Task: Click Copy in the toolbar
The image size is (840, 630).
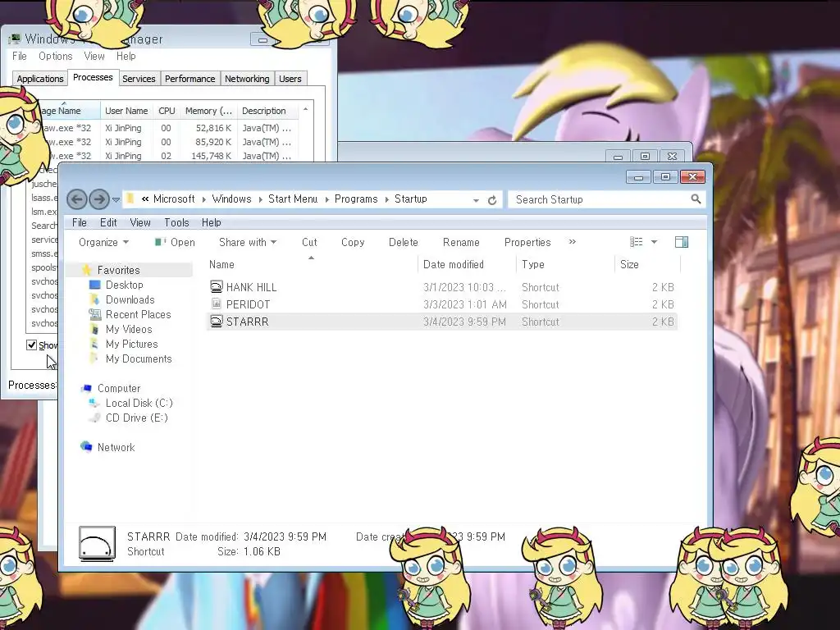Action: point(353,242)
